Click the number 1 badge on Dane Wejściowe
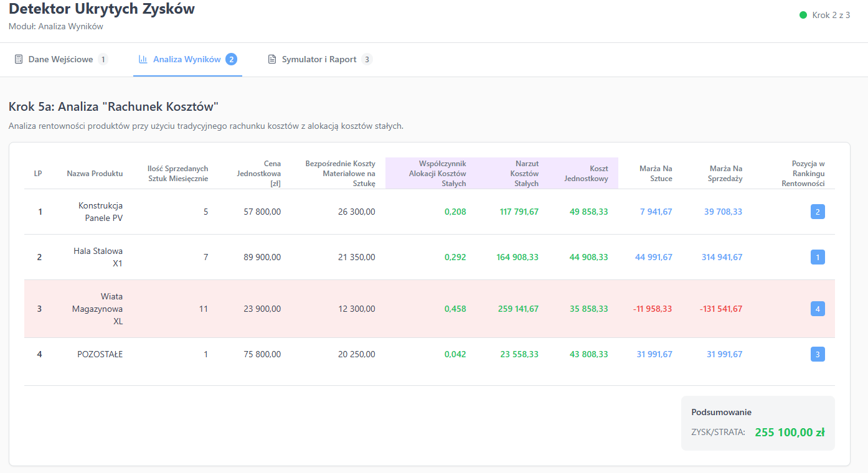The image size is (868, 473). pyautogui.click(x=103, y=60)
